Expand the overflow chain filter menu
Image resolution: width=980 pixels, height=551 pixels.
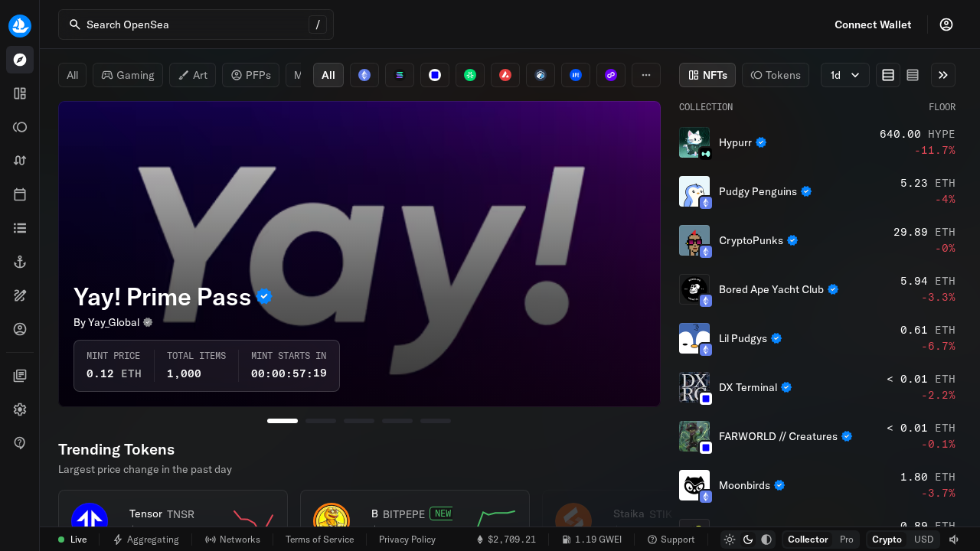pos(645,75)
